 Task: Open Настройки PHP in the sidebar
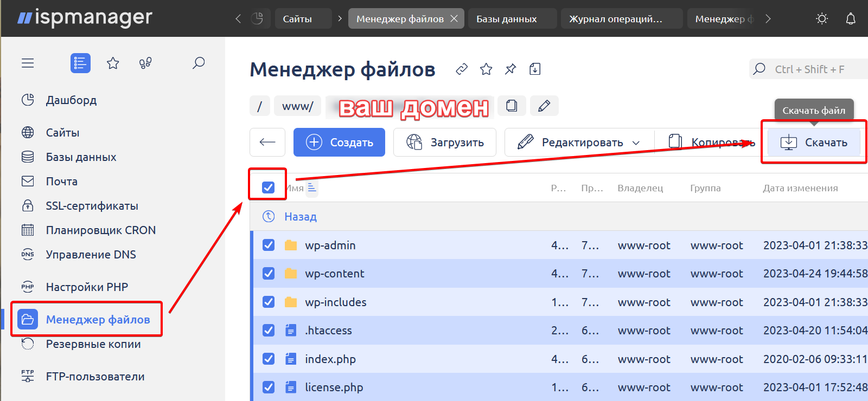pyautogui.click(x=87, y=287)
